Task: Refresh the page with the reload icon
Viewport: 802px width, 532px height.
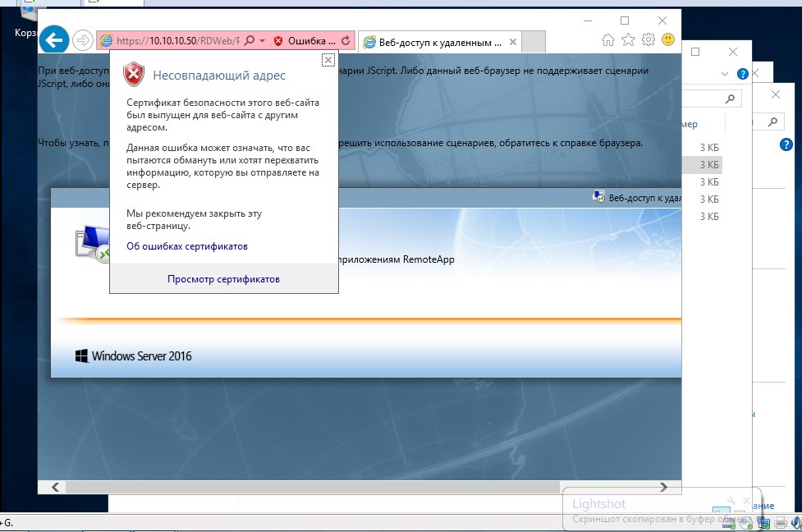Action: [346, 40]
